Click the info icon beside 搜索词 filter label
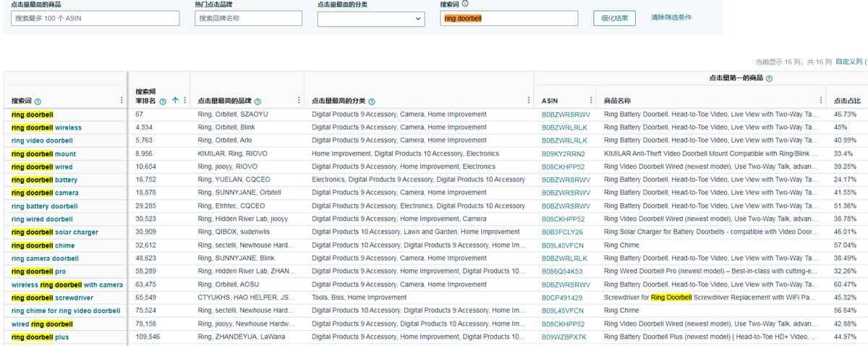 [465, 4]
